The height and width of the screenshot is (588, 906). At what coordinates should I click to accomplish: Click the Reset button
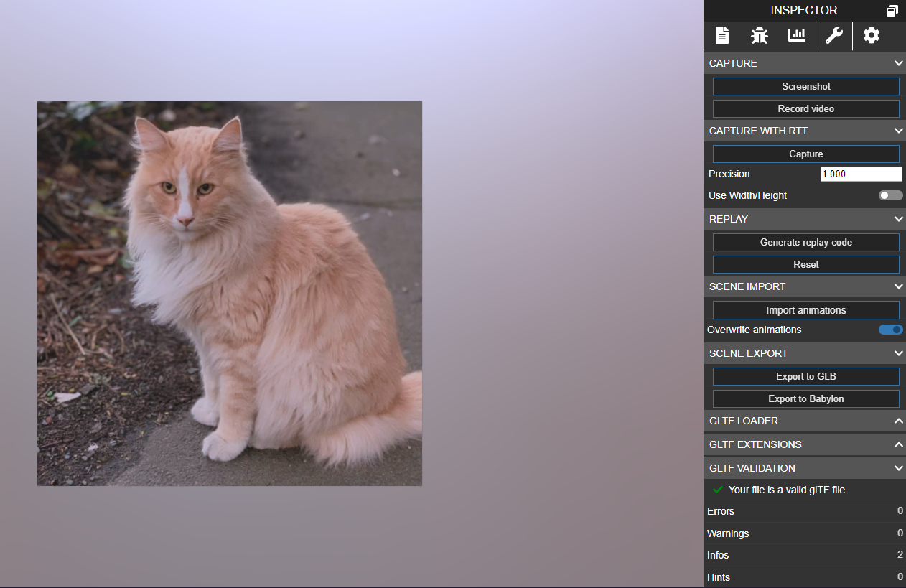tap(805, 264)
